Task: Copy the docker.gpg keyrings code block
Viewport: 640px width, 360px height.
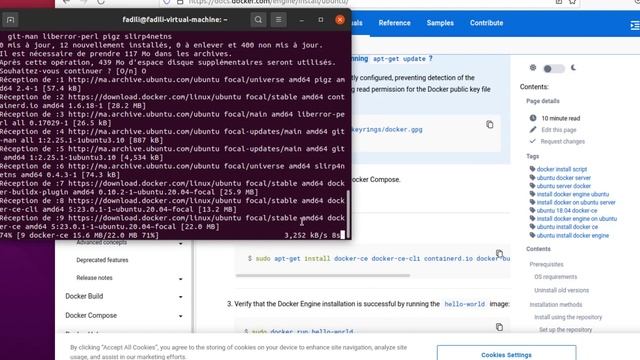Action: [490, 124]
